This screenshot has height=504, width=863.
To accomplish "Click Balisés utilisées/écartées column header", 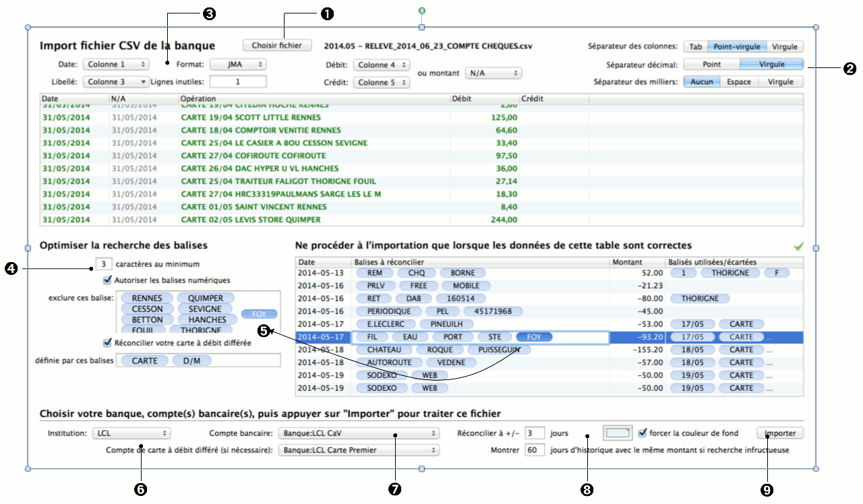I will (x=734, y=262).
